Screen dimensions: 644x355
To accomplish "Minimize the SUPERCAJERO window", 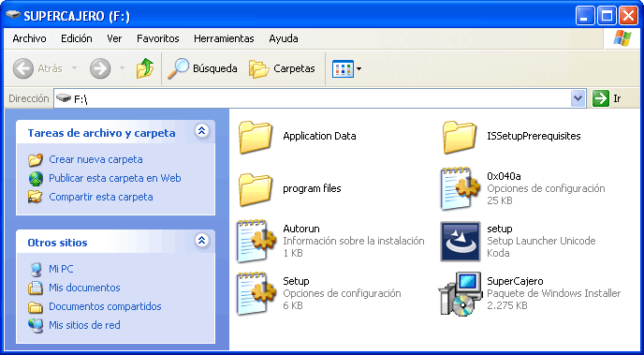I will click(x=584, y=16).
